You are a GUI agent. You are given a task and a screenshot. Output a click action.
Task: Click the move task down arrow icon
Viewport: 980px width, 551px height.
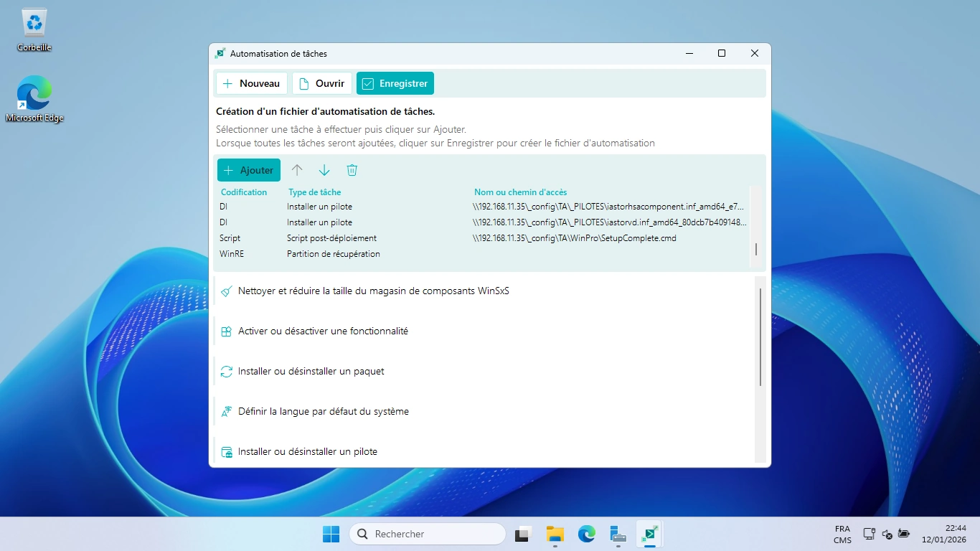coord(324,170)
